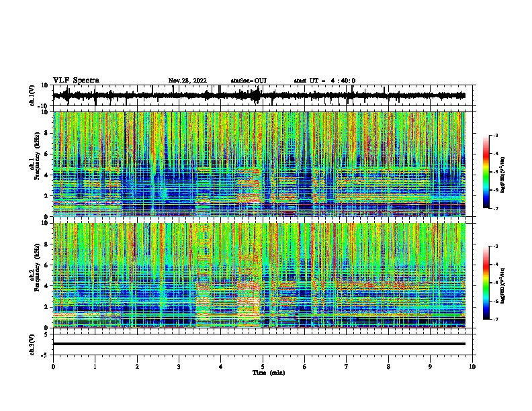Click the "3" tick on the time axis
This screenshot has width=532, height=411.
[179, 367]
